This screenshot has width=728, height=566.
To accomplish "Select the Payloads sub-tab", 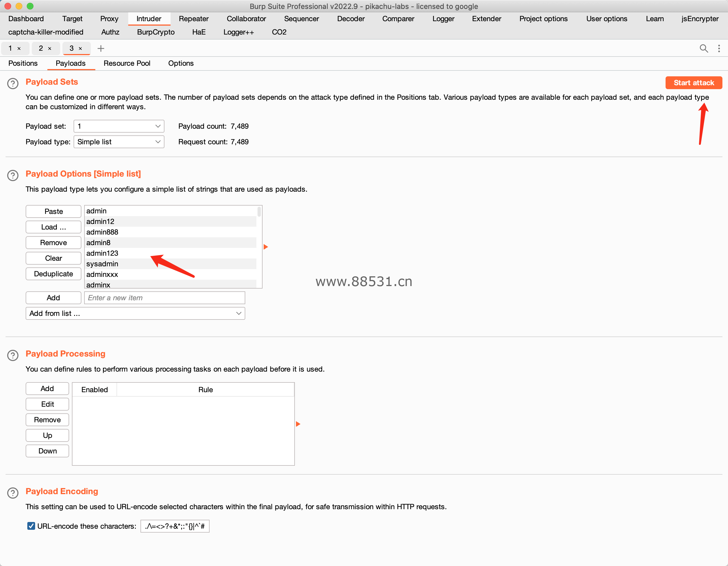I will tap(71, 63).
